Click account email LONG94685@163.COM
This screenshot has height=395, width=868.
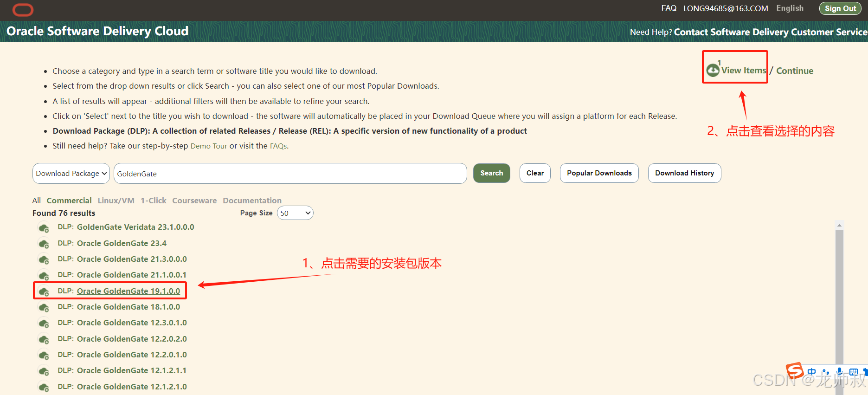[726, 8]
